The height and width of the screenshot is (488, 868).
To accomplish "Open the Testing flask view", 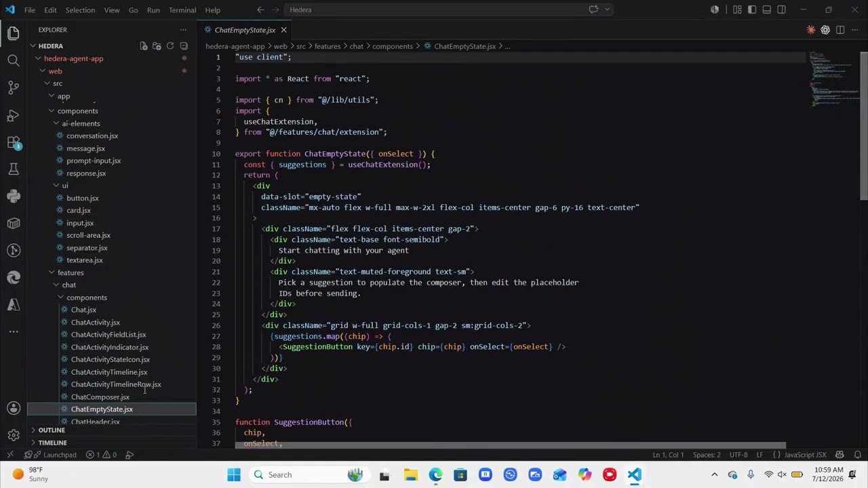I will 14,169.
